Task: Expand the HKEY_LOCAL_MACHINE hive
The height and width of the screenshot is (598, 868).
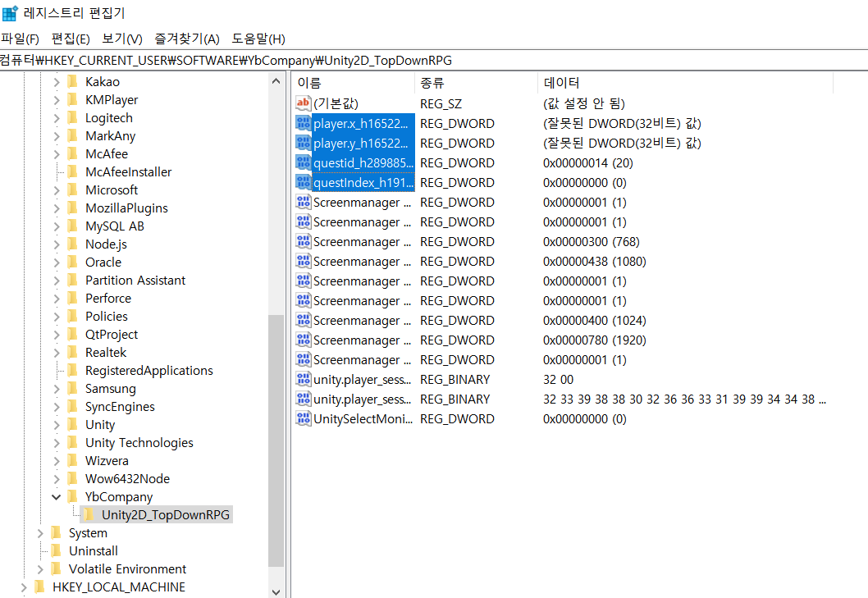Action: click(x=23, y=587)
